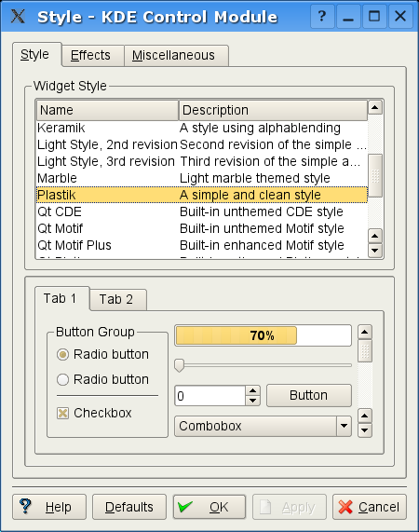
Task: Click the style list scrollbar thumb
Action: tap(375, 176)
